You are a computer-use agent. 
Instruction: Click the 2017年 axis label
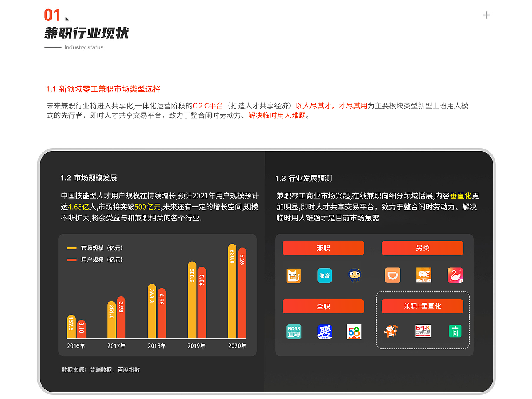[116, 346]
